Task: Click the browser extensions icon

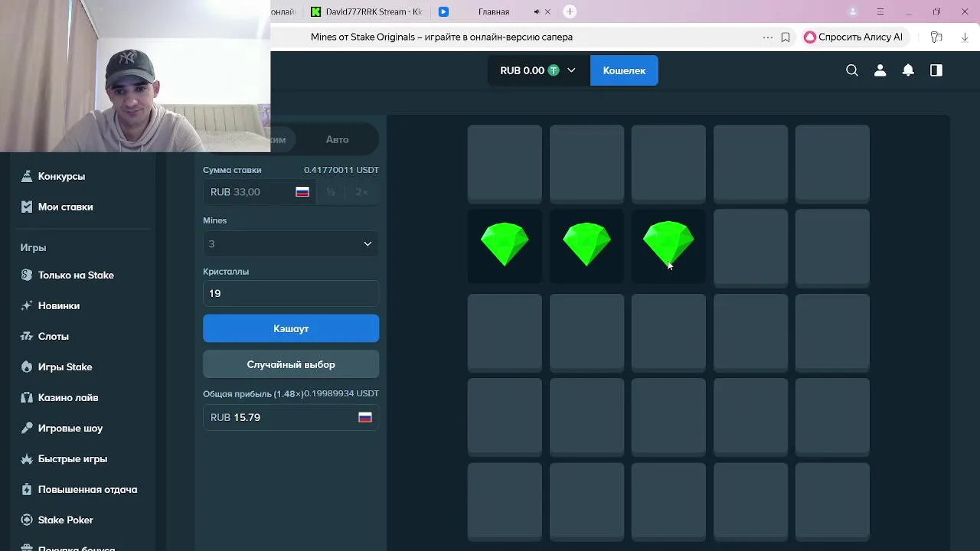Action: (936, 37)
